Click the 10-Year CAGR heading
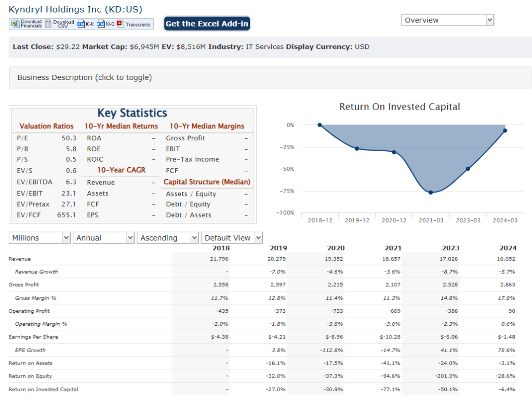Viewport: 532px width, 401px height. tap(122, 170)
